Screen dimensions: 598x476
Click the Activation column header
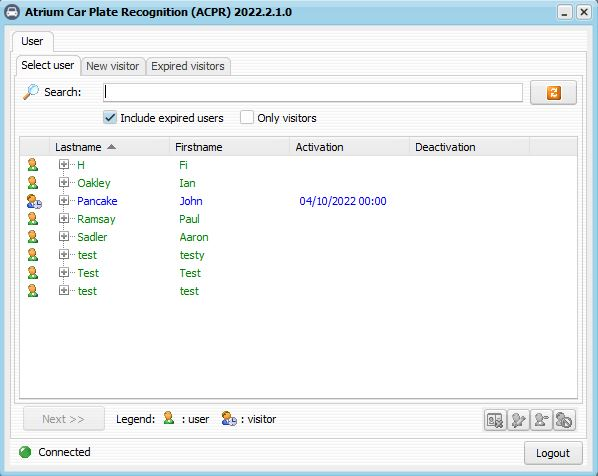(x=350, y=147)
